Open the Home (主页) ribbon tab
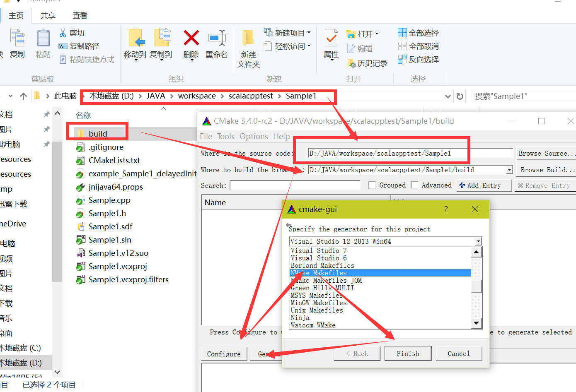The image size is (576, 392). click(x=16, y=15)
